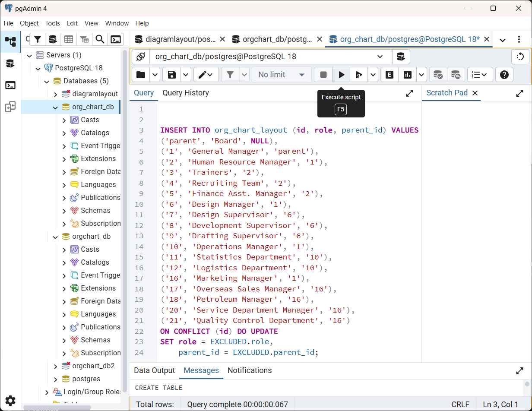Open Schema Diff workspace in left sidebar
The width and height of the screenshot is (532, 411).
(x=10, y=107)
